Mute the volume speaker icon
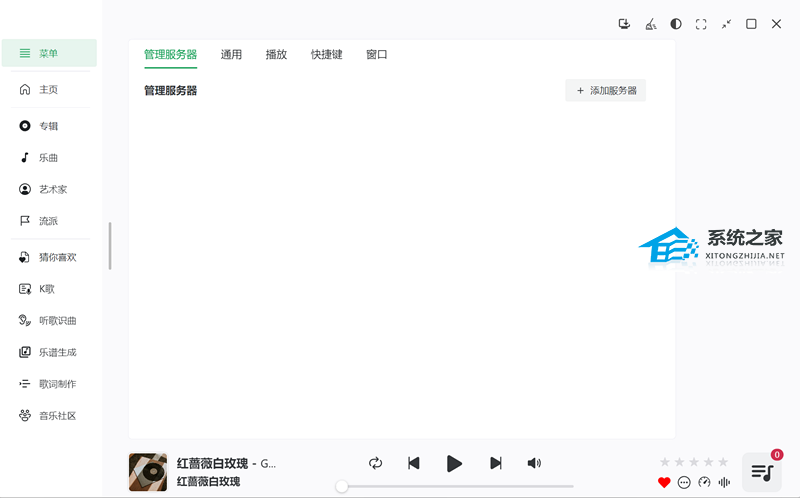 (x=534, y=463)
